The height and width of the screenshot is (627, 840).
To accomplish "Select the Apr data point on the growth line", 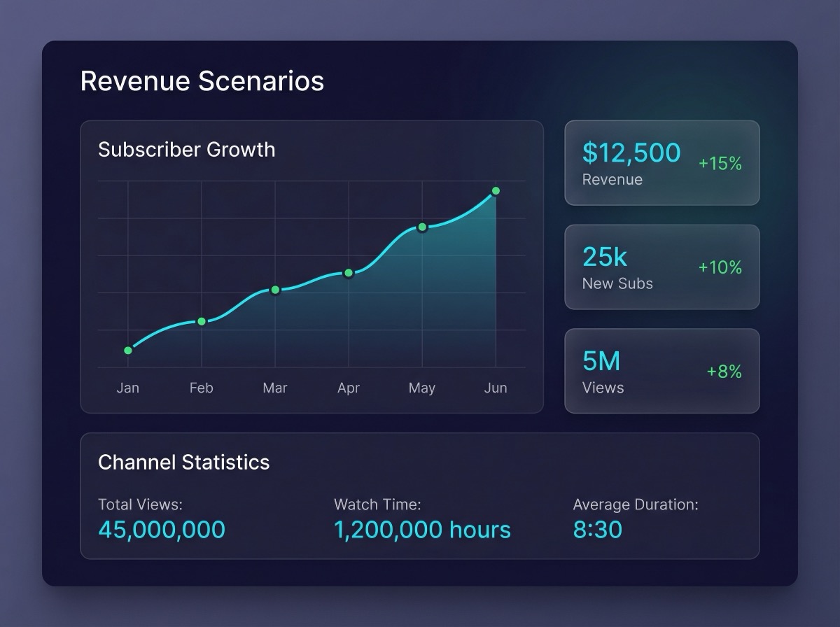I will coord(349,272).
